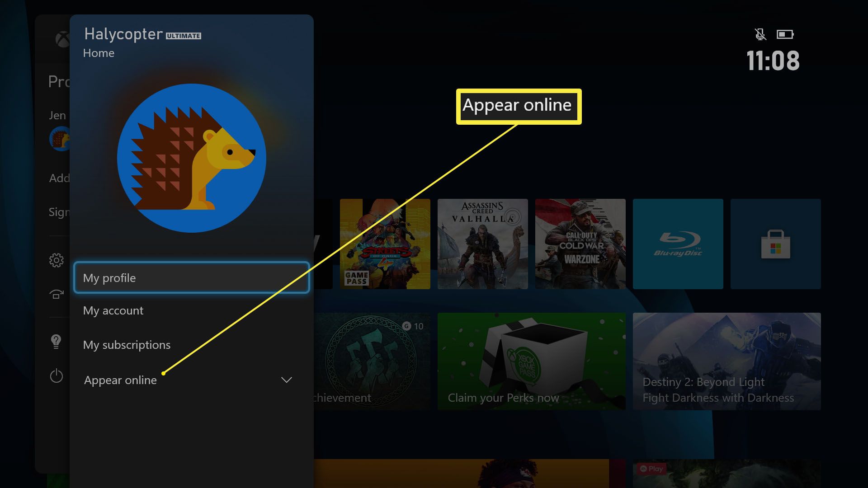The width and height of the screenshot is (868, 488).
Task: Open the power button icon
Action: pos(57,376)
